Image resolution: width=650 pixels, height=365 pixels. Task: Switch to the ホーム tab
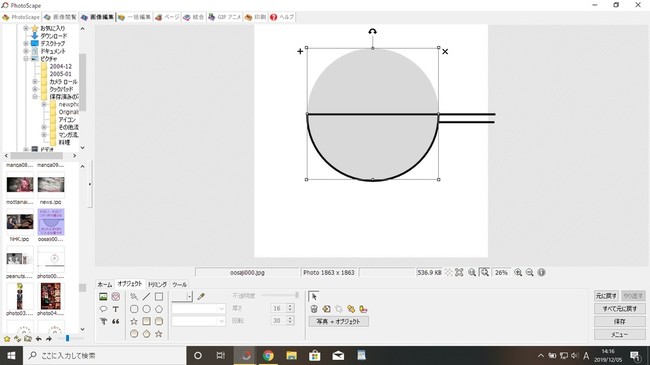[104, 285]
